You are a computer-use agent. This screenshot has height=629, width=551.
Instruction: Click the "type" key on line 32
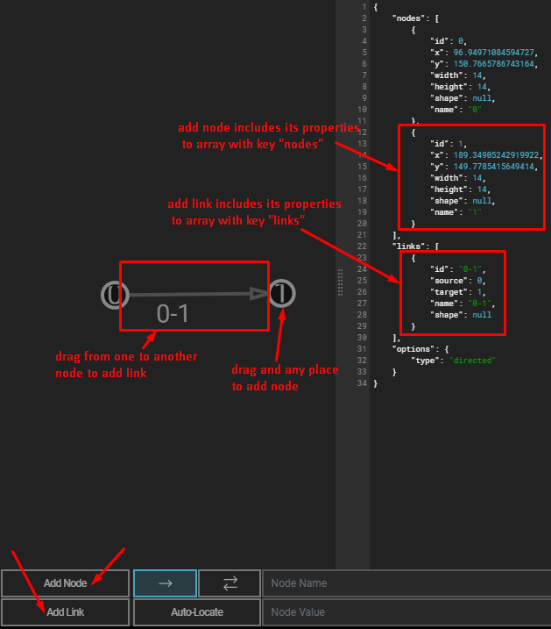[425, 360]
